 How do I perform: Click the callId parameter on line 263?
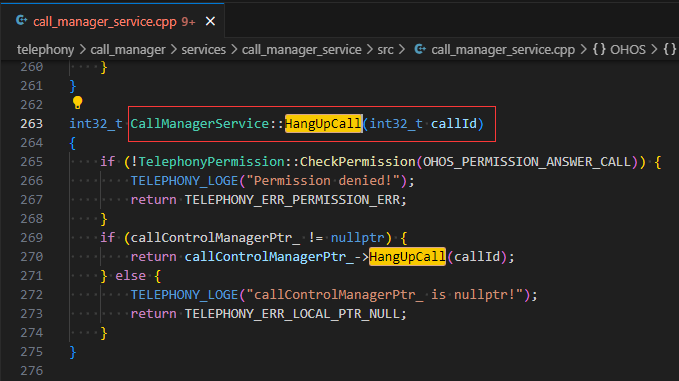pos(454,124)
